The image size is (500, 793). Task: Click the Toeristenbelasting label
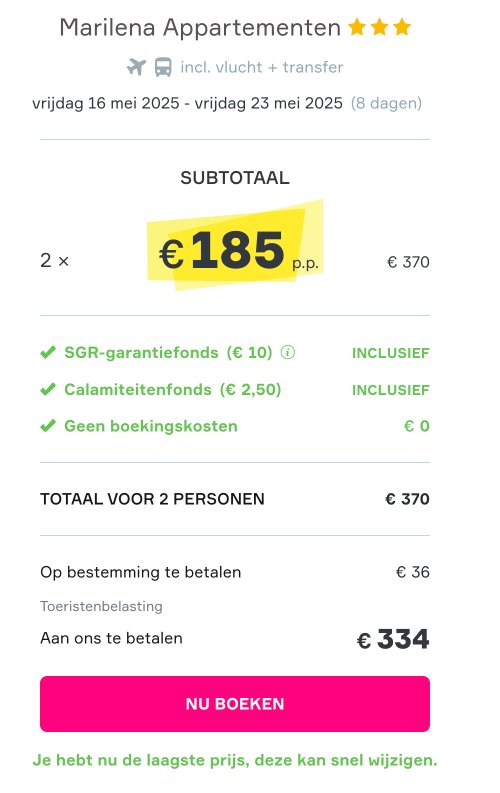pyautogui.click(x=102, y=606)
